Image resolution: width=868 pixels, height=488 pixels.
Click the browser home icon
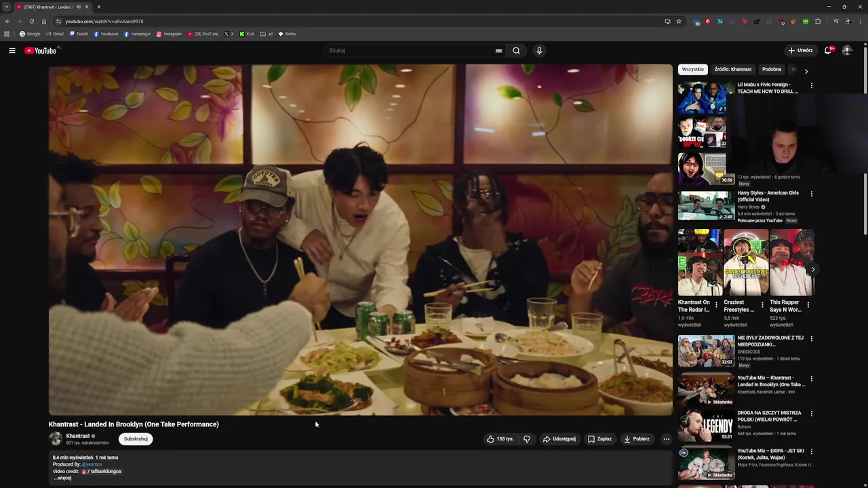coord(44,21)
